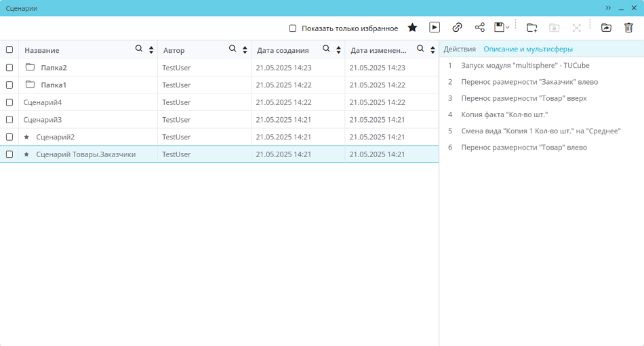Open the Папка1 folder row
This screenshot has width=644, height=346.
point(54,85)
